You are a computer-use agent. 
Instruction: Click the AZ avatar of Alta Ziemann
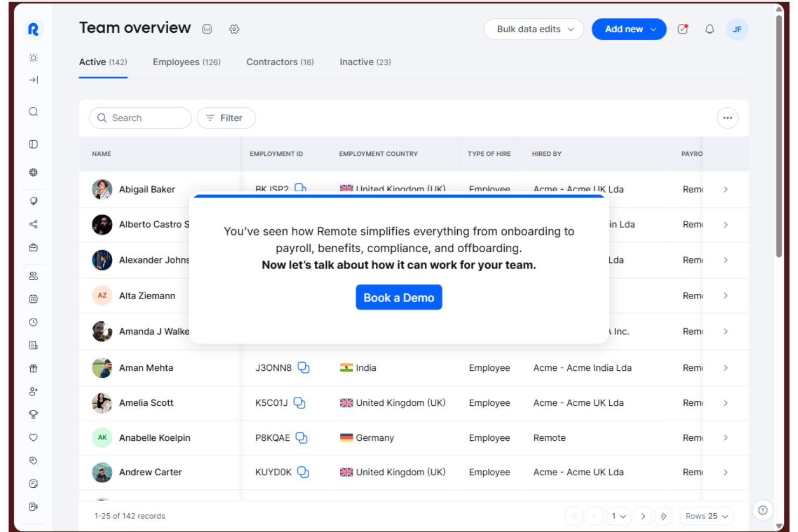(102, 295)
